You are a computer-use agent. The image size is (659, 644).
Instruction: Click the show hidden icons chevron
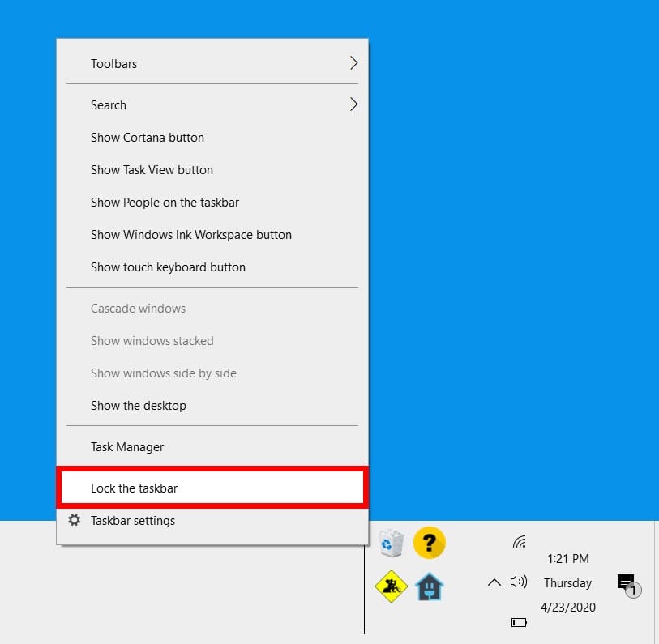click(493, 582)
